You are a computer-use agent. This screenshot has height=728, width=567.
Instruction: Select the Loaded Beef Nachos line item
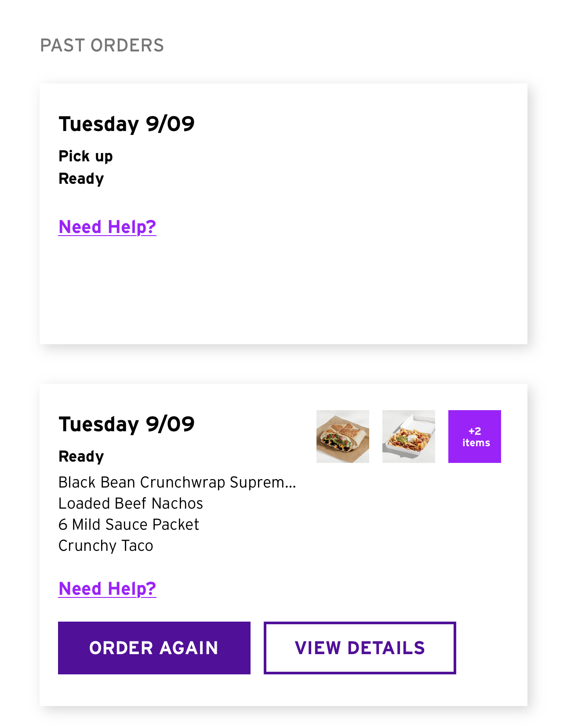pos(131,503)
